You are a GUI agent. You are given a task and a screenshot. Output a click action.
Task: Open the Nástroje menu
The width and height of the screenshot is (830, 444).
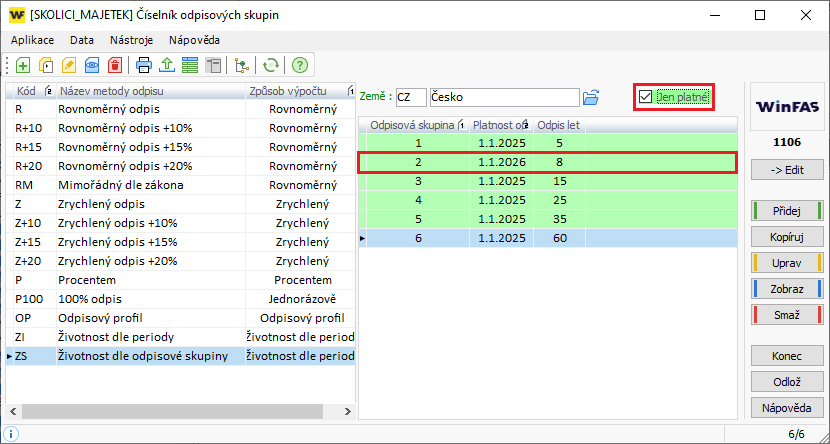[131, 40]
